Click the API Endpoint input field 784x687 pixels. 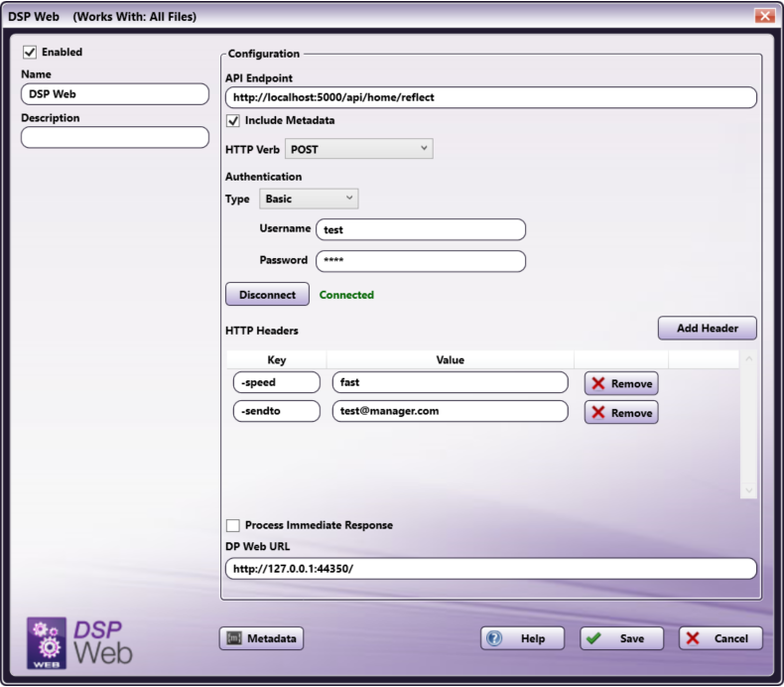coord(490,97)
